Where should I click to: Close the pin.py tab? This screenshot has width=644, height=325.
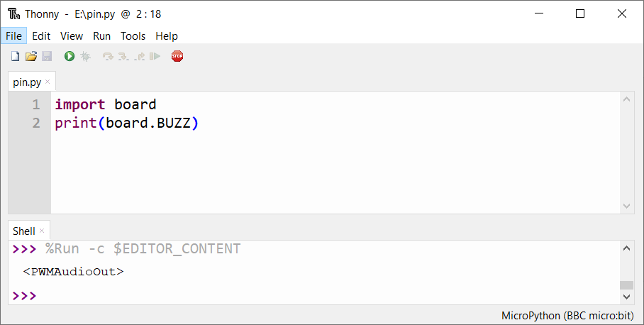tap(48, 82)
